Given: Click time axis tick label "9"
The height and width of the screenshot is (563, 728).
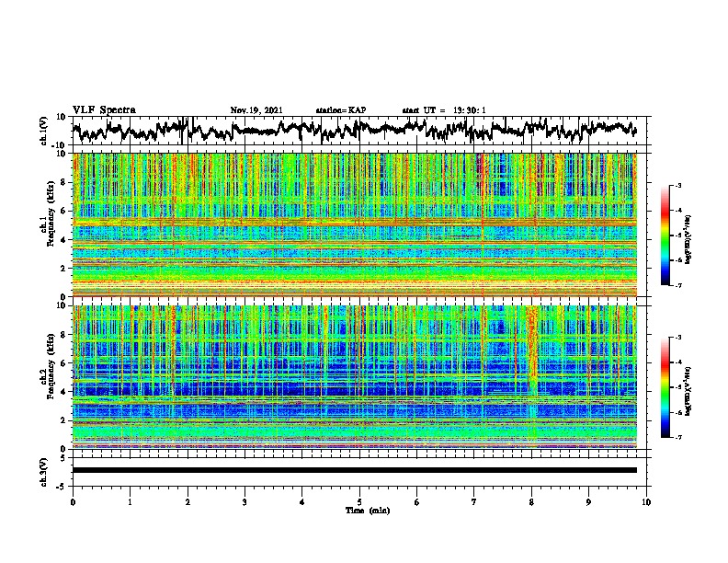Looking at the screenshot, I should click(x=588, y=502).
